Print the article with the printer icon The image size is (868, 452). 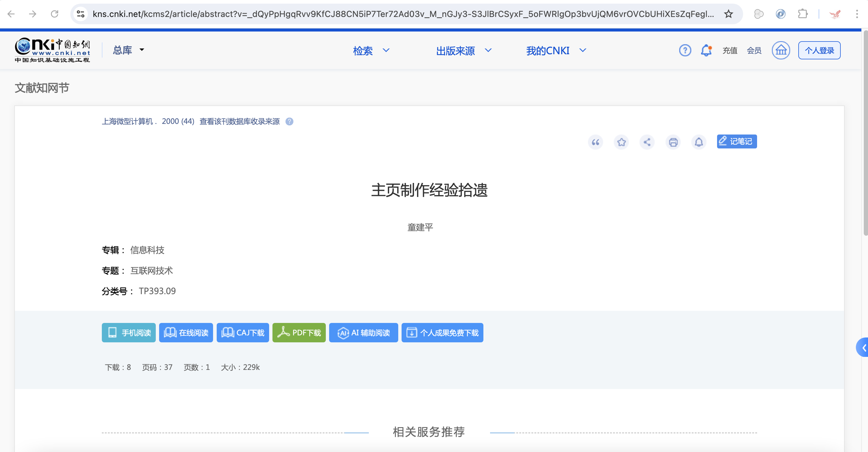coord(673,142)
